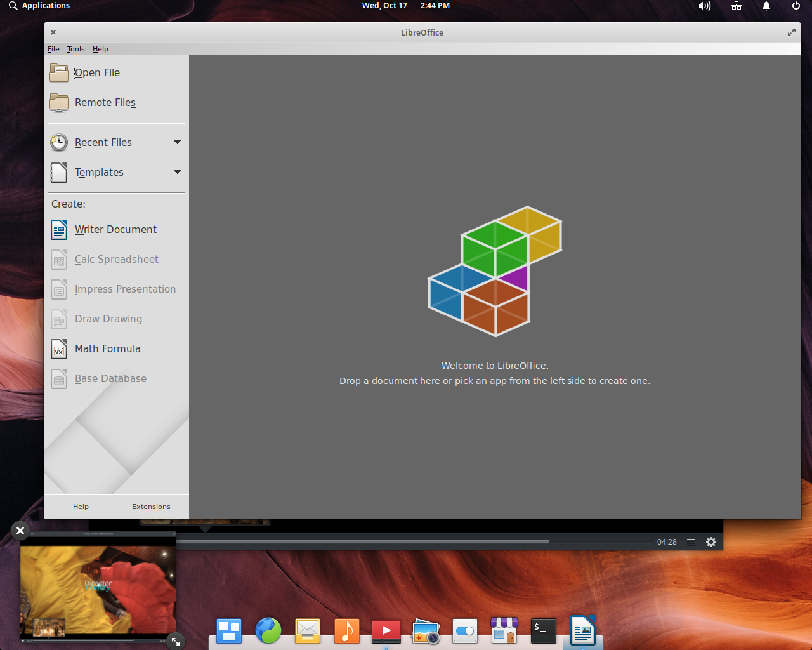Open the session power menu
Viewport: 812px width, 650px height.
point(796,6)
